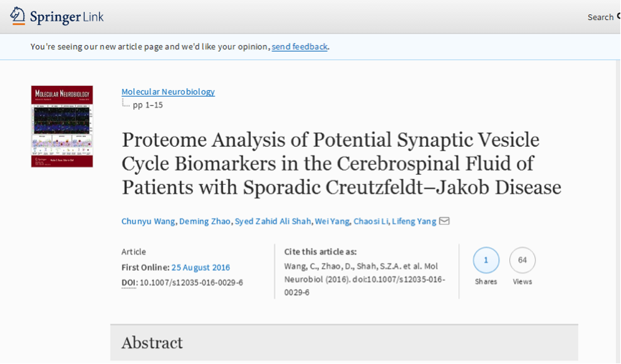
Task: Click author name Wei Yang
Action: click(x=332, y=221)
